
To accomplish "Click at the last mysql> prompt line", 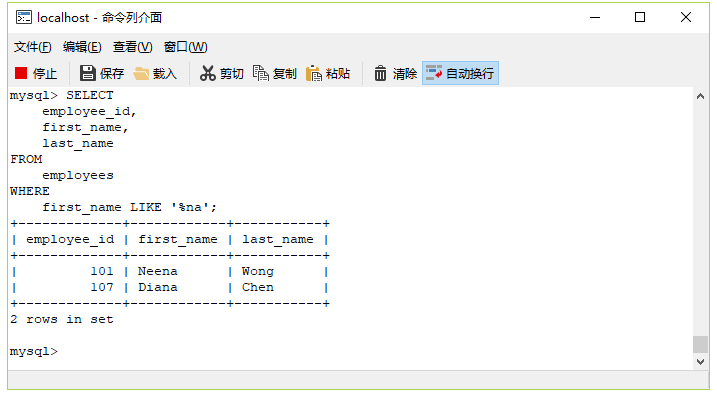I will click(34, 351).
